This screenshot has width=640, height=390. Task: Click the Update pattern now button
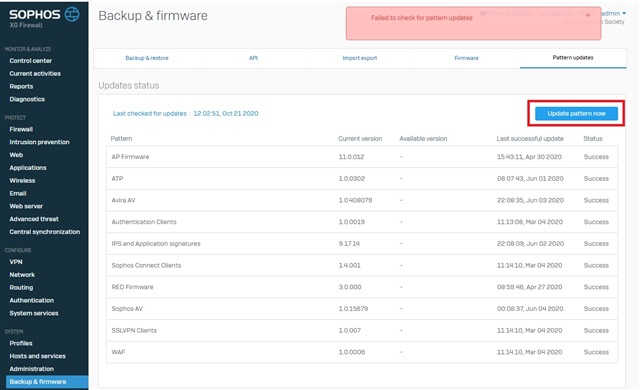(576, 113)
